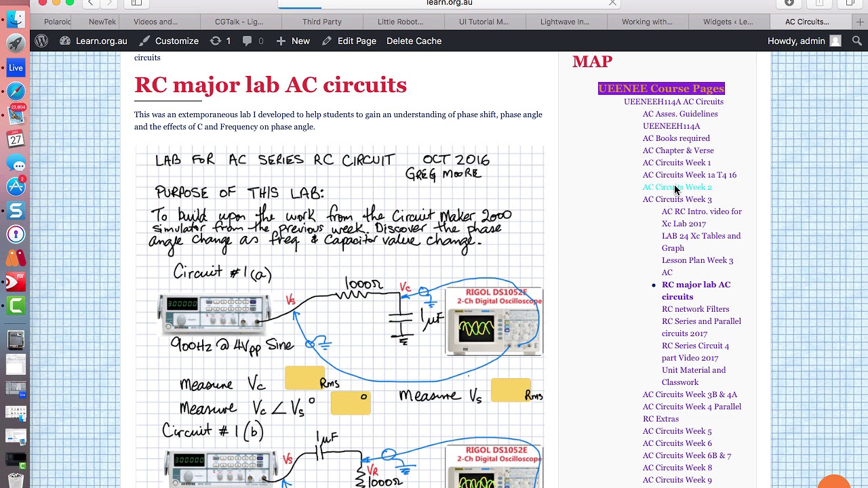Open 1Password in the dock
Screen dimensions: 868x488
point(16,235)
